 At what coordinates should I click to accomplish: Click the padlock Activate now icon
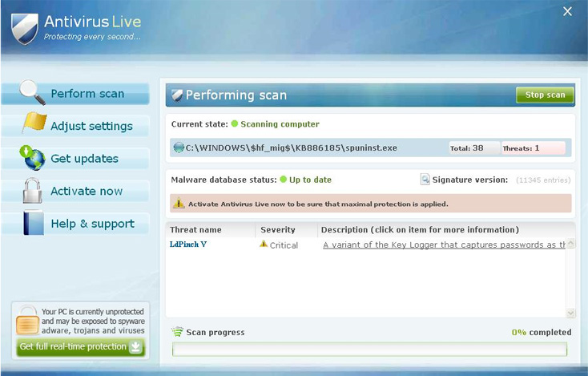32,191
